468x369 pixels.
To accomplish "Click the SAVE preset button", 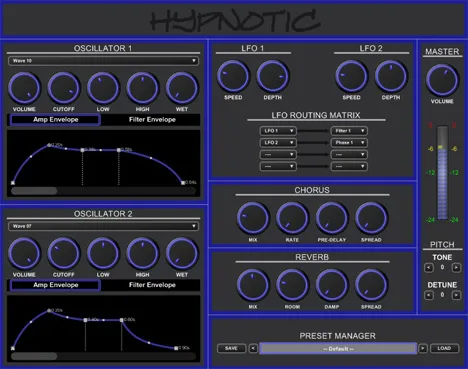I will [231, 348].
